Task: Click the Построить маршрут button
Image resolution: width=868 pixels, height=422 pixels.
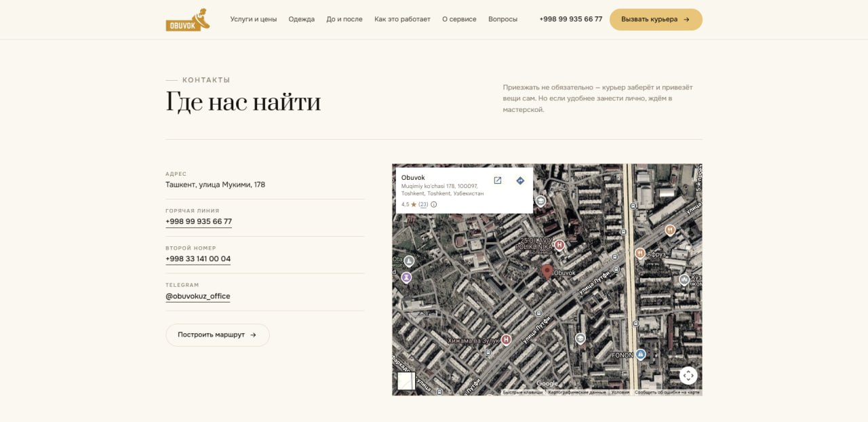Action: click(218, 335)
